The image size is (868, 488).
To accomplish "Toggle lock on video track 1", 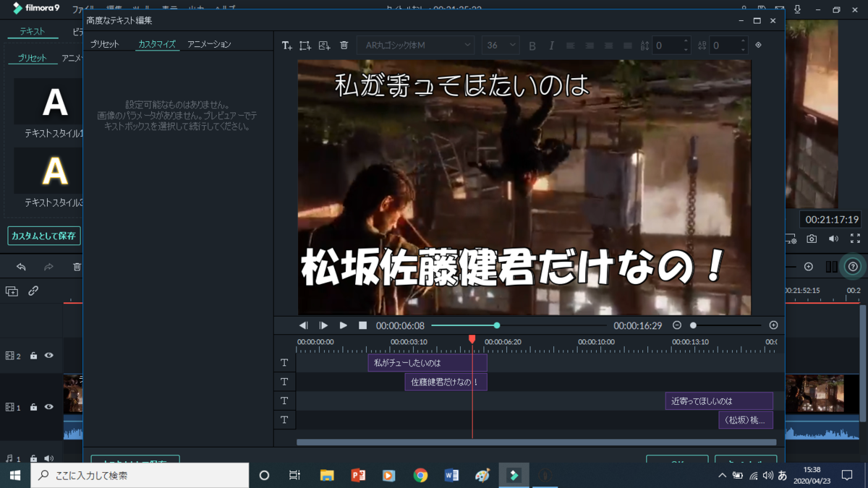I will point(33,407).
